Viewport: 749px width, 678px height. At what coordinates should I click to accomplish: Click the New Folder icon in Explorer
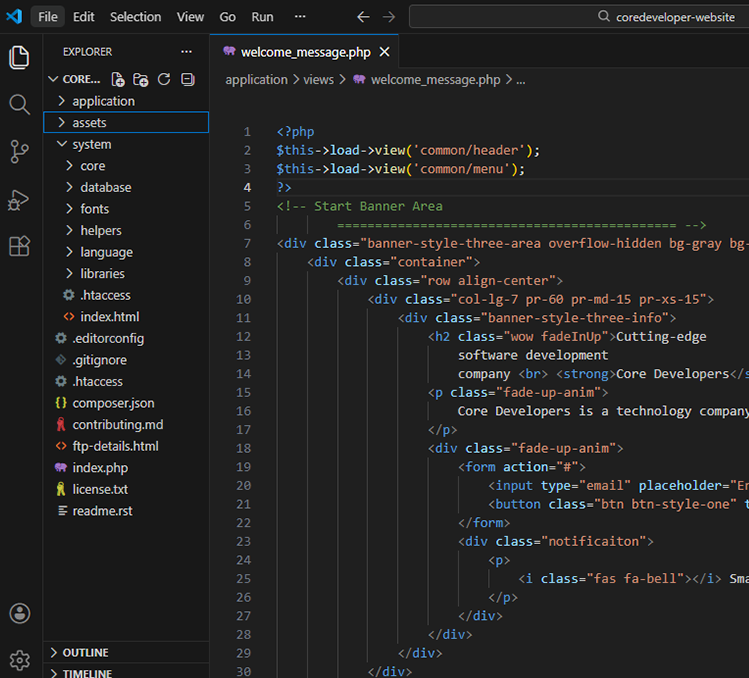click(141, 79)
